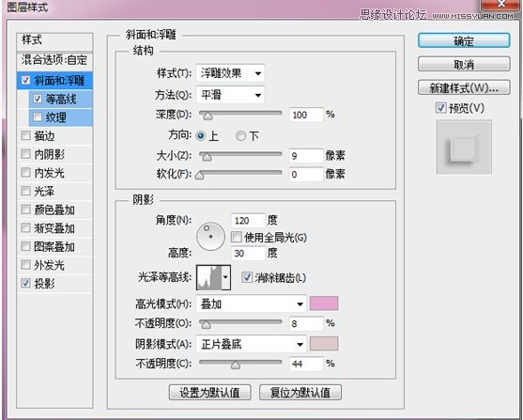The image size is (523, 420).
Task: Click the highlight 不透明度(O) slider handle
Action: pyautogui.click(x=207, y=324)
